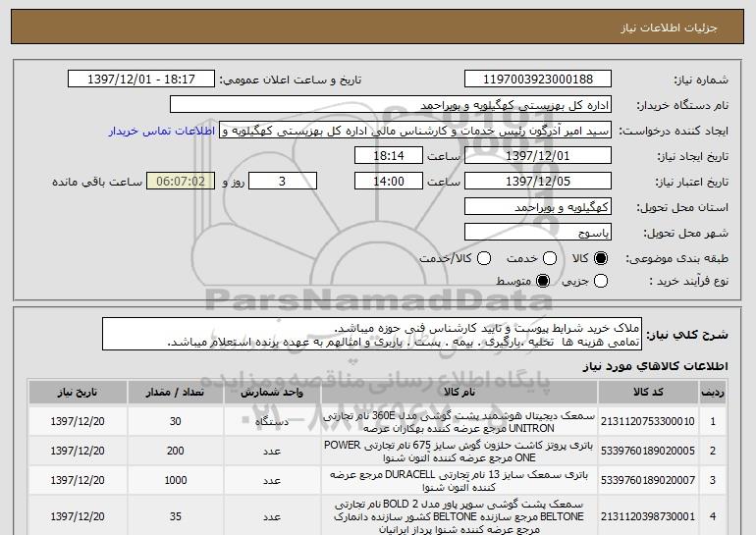Select the کالا/خدمت radio button
This screenshot has height=535, width=756.
tap(484, 258)
